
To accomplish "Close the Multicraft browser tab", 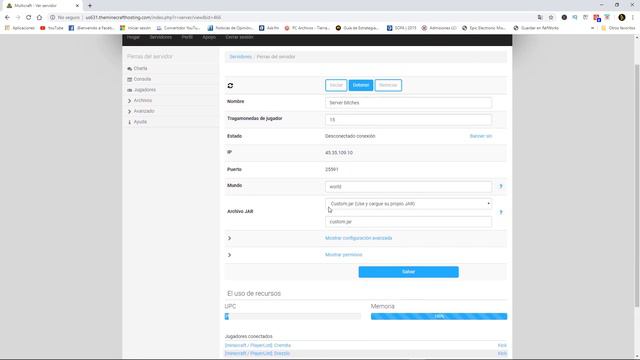I will click(77, 6).
